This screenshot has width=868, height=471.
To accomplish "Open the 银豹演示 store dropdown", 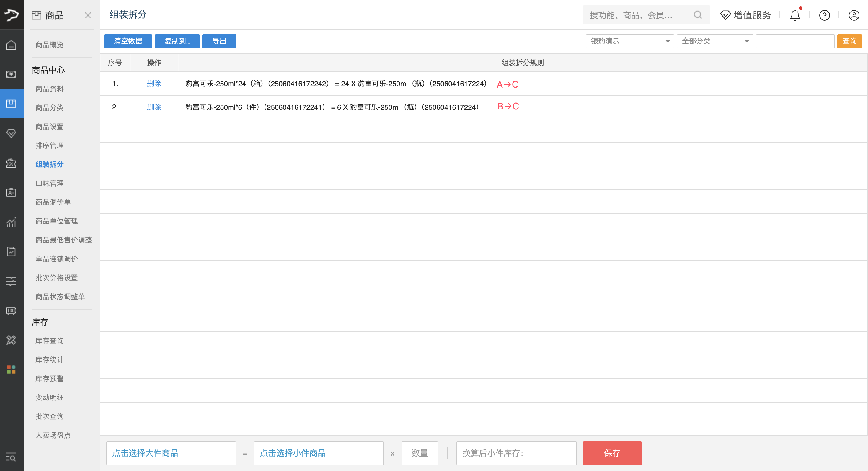I will 630,41.
